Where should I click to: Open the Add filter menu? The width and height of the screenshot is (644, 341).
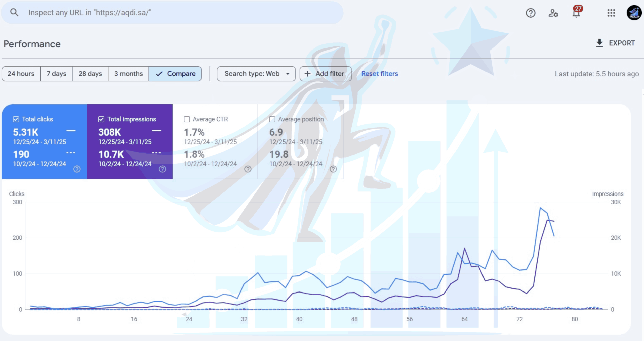(x=326, y=74)
